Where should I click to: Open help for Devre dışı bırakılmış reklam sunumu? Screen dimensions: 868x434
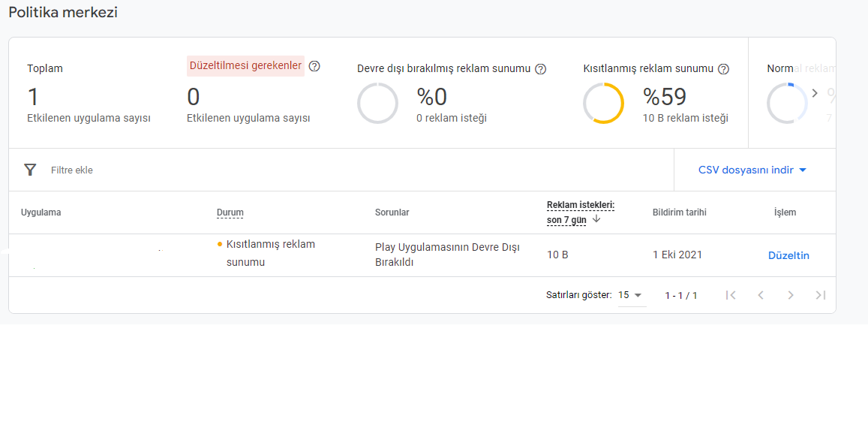(x=541, y=69)
